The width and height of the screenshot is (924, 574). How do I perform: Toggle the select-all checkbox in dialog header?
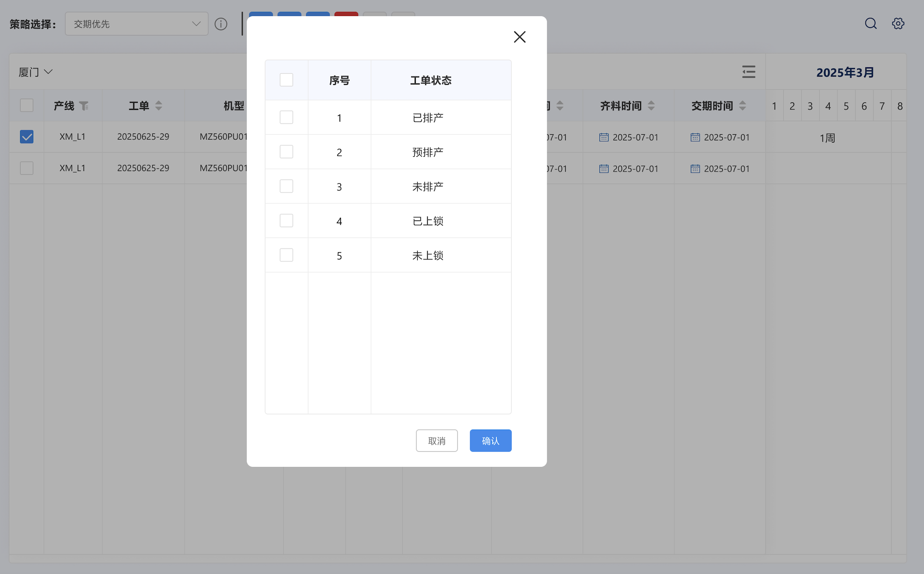[x=287, y=80]
